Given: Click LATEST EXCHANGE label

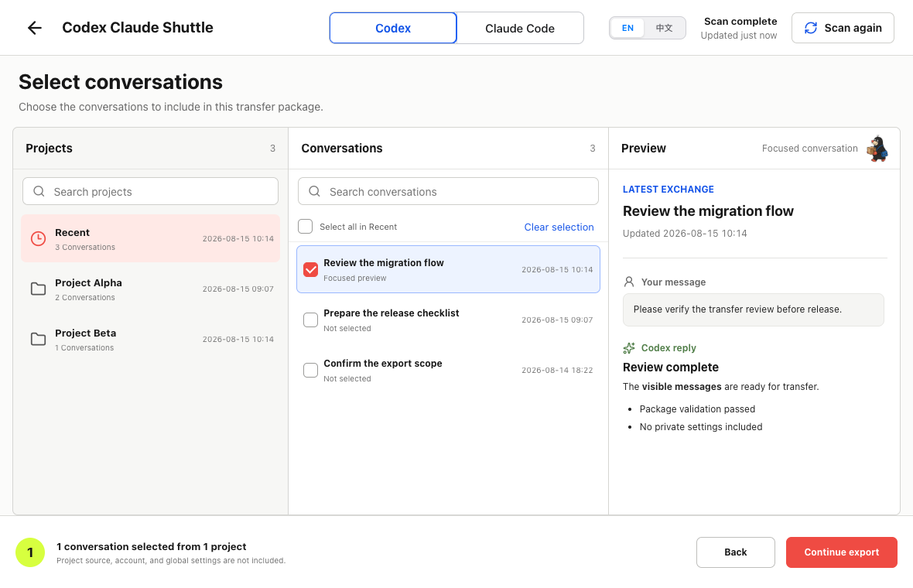Looking at the screenshot, I should (x=668, y=190).
